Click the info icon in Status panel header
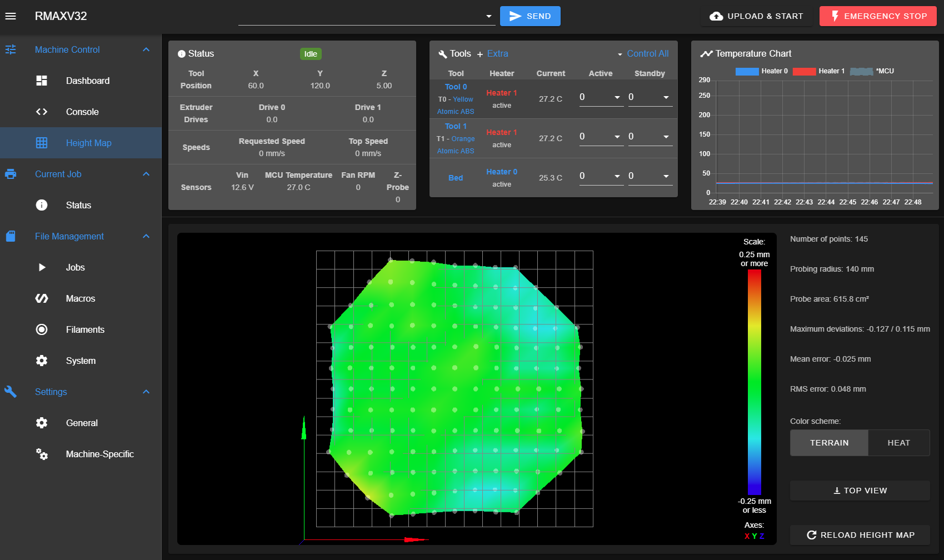 (x=182, y=54)
